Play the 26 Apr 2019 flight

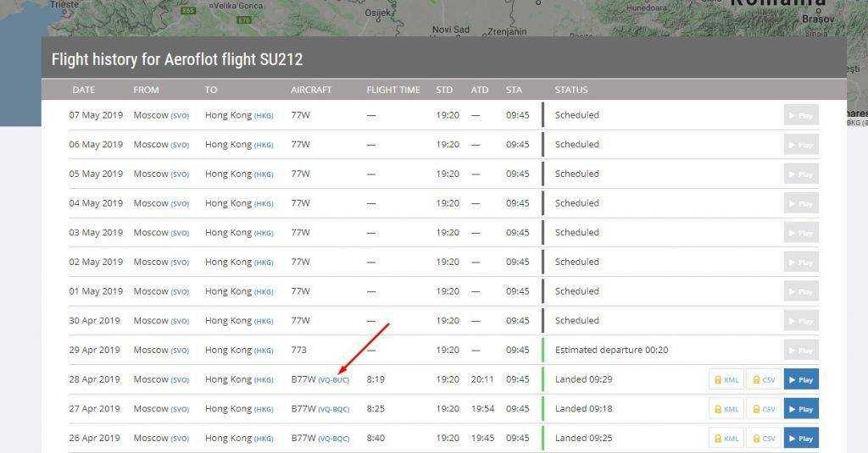(801, 438)
